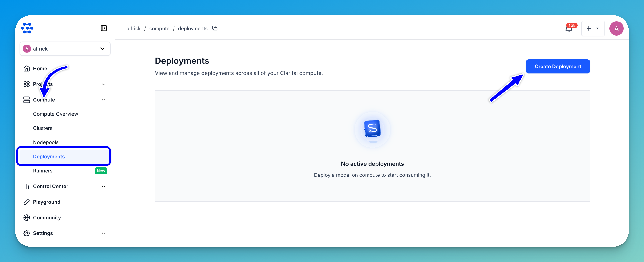Go to Nodepools in sidebar
Screen dimensions: 644x262
[46, 142]
